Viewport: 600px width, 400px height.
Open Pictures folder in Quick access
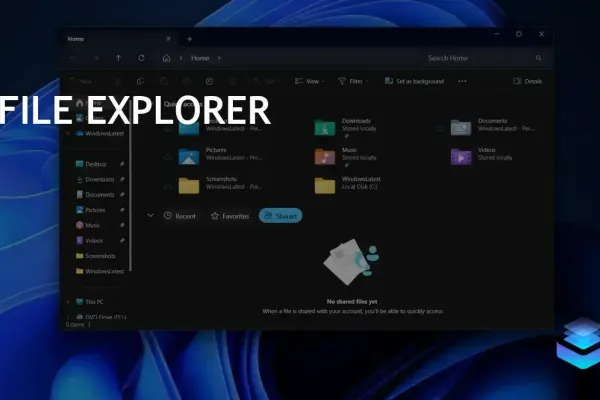[x=220, y=156]
